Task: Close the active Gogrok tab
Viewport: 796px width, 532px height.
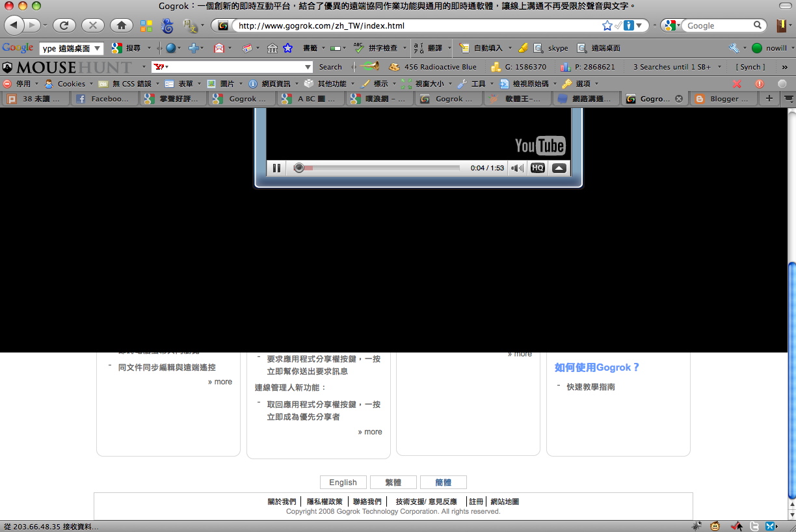Action: (x=679, y=99)
